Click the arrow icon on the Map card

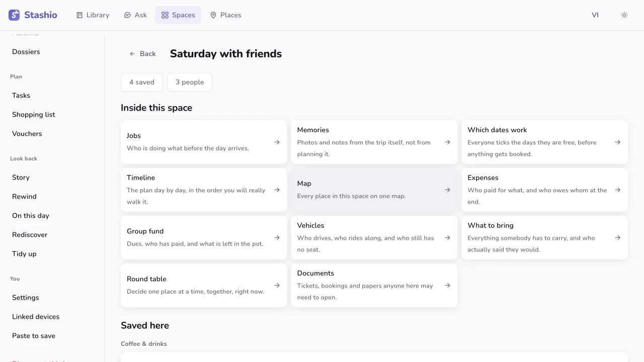(x=447, y=190)
